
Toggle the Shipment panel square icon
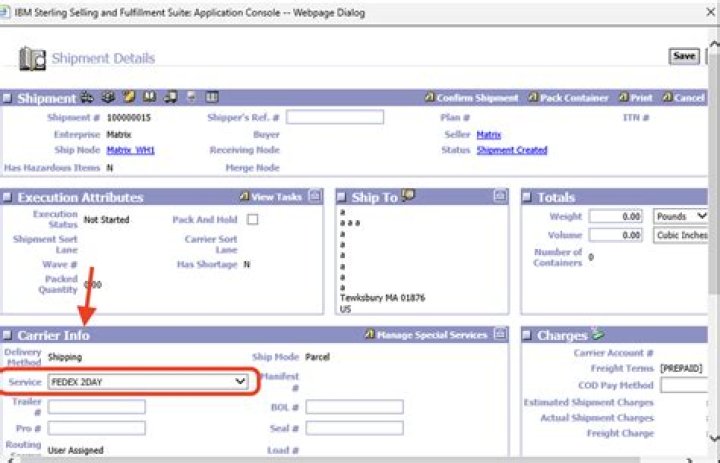point(7,98)
